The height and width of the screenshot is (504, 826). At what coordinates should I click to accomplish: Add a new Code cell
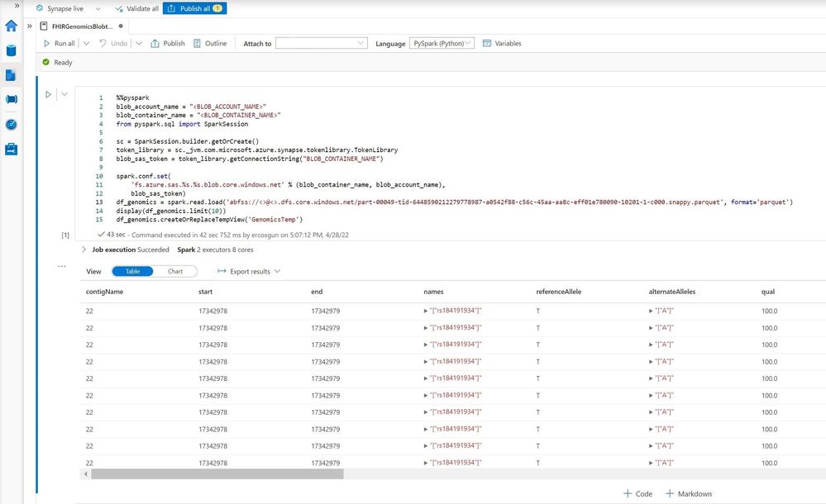pos(638,493)
